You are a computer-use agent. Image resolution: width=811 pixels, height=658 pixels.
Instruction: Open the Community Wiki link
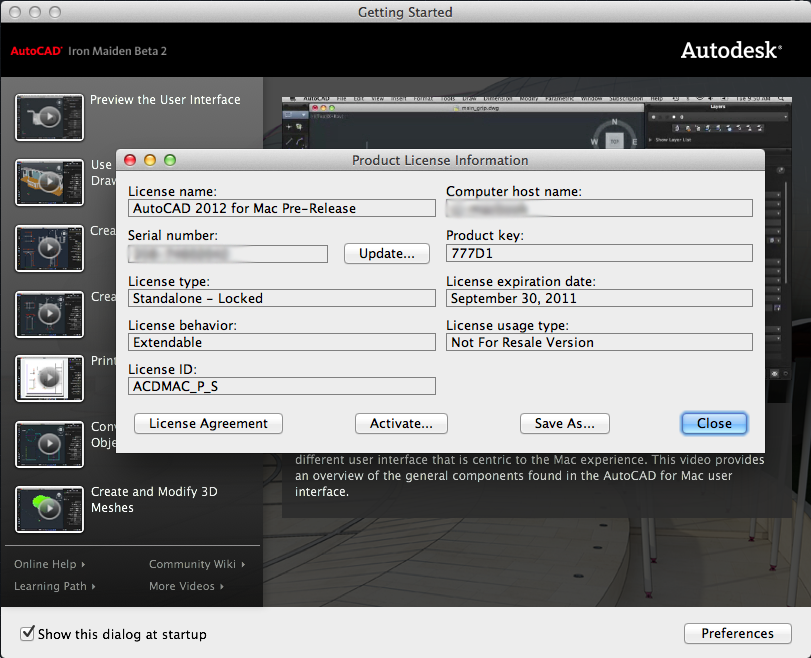tap(197, 564)
